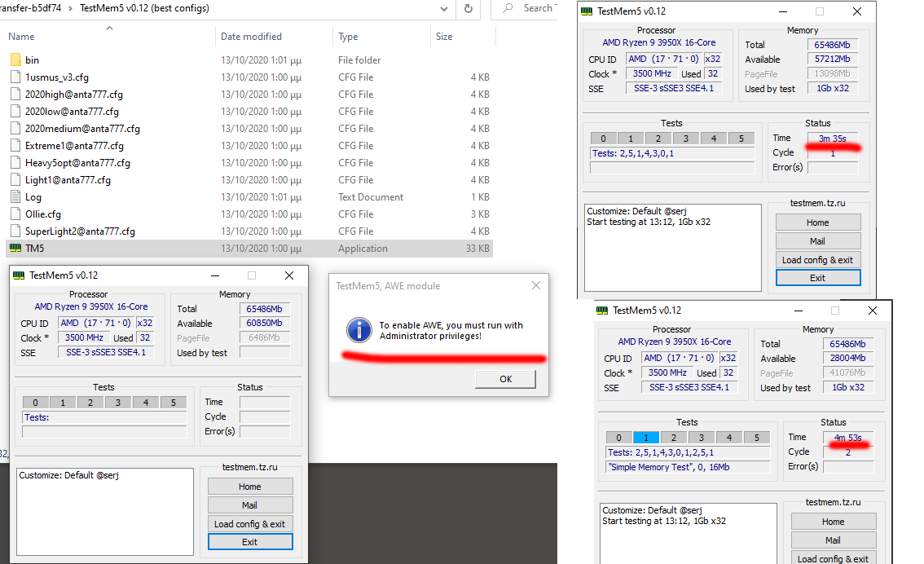Select the Log text document icon

15,196
